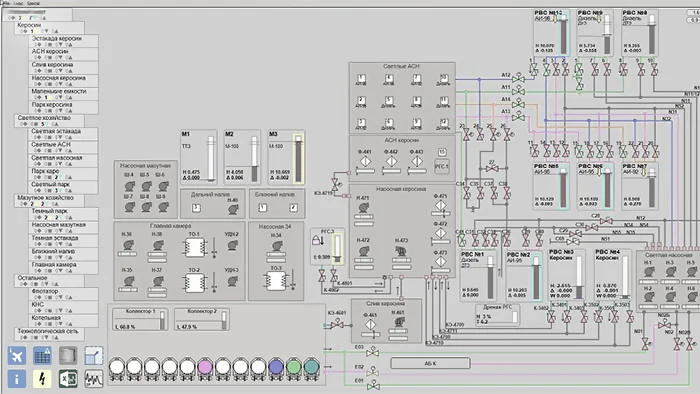Screen dimensions: 700x394
Task: Select pump Н-37 in Главная камера
Action: (x=158, y=281)
